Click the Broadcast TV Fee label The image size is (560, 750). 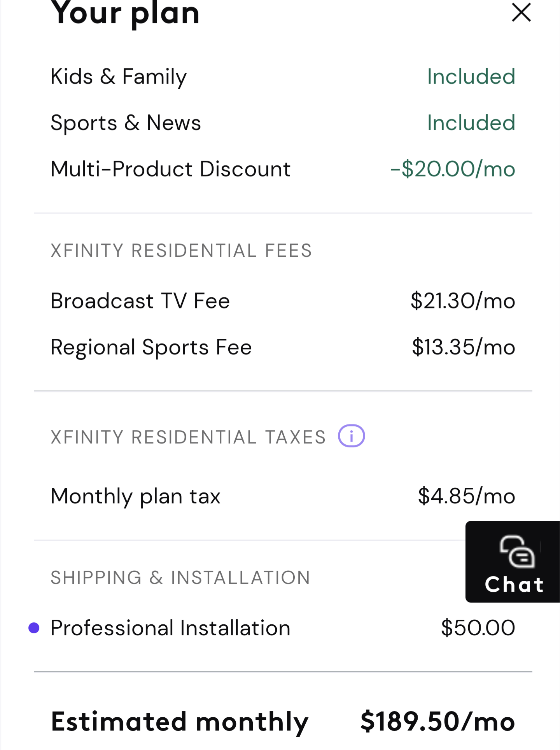140,301
